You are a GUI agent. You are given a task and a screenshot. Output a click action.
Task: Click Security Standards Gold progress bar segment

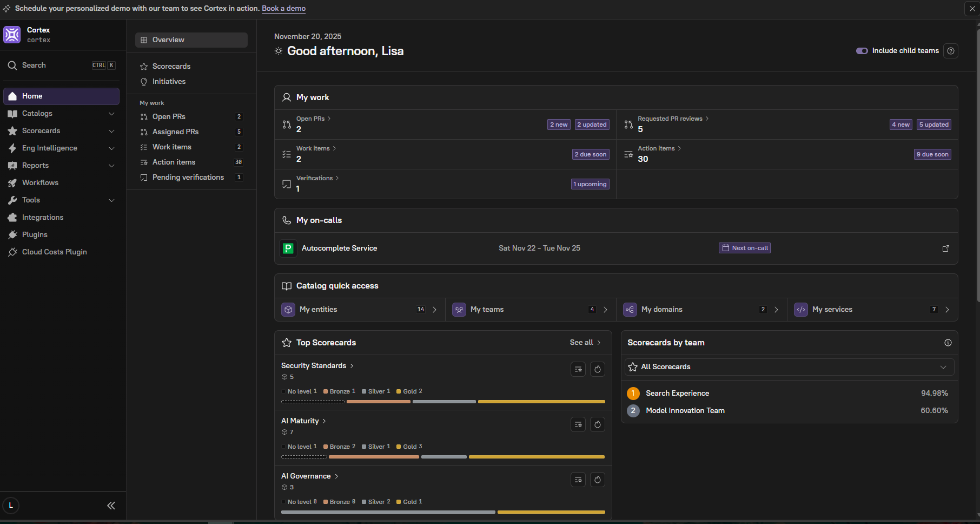[541, 402]
